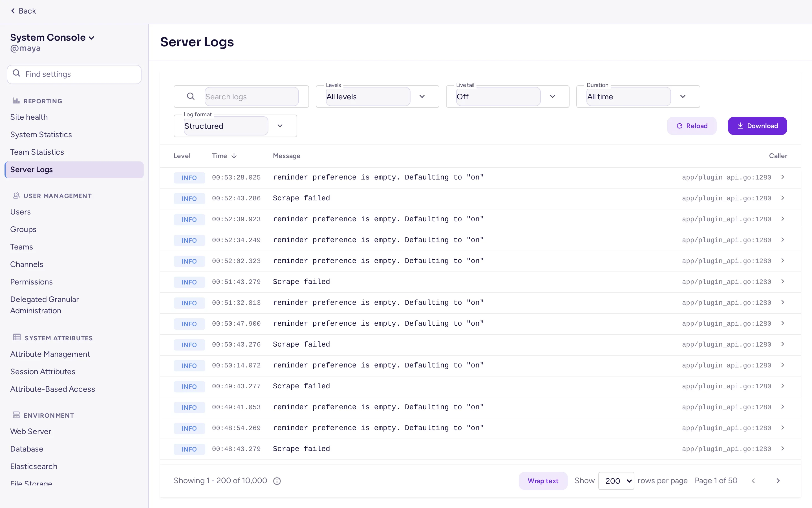
Task: Open Delegated Granular Administration
Action: [x=44, y=305]
